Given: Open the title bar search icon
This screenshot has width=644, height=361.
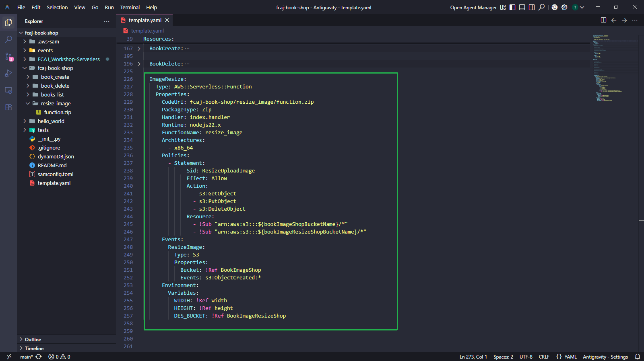Looking at the screenshot, I should pos(542,7).
